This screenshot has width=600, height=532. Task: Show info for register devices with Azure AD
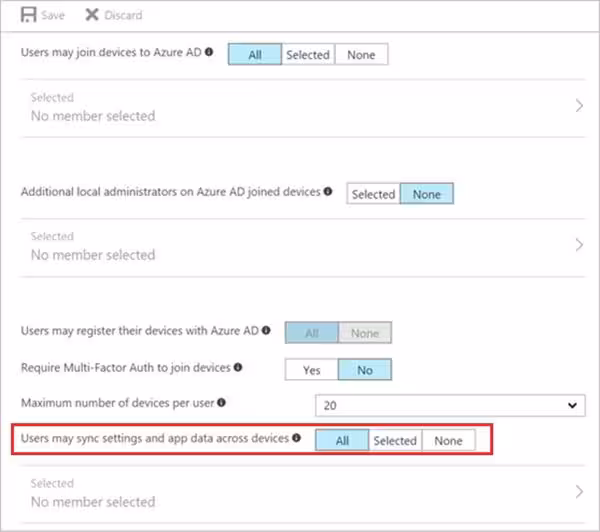pyautogui.click(x=266, y=330)
